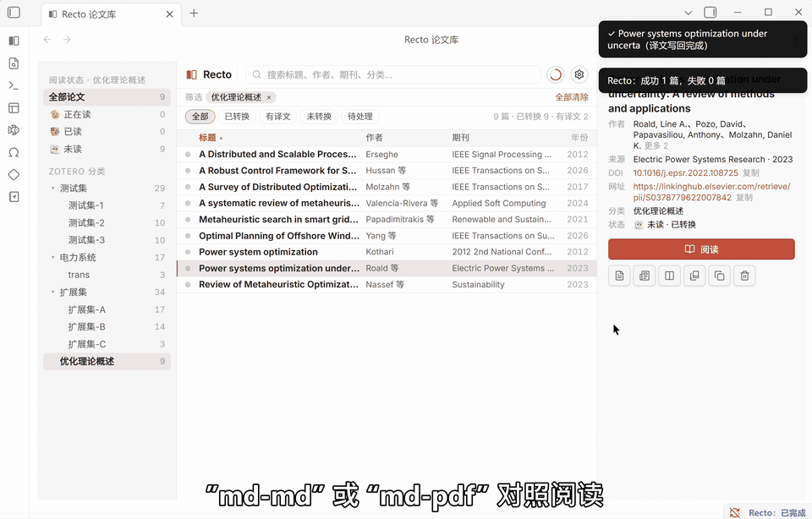Image resolution: width=812 pixels, height=519 pixels.
Task: Click the fish-shaped ribbon icon
Action: (x=14, y=130)
